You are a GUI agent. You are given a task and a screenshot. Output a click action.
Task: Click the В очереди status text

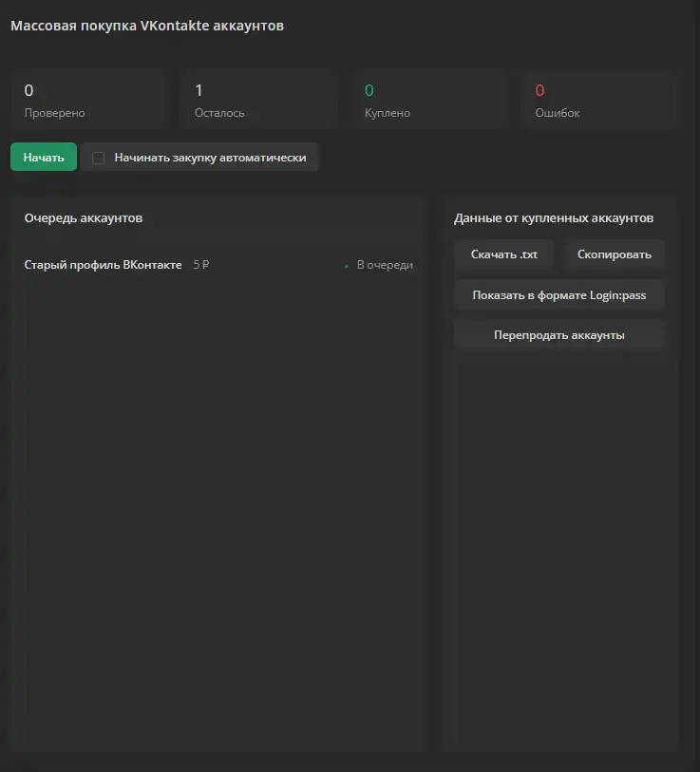(x=385, y=265)
